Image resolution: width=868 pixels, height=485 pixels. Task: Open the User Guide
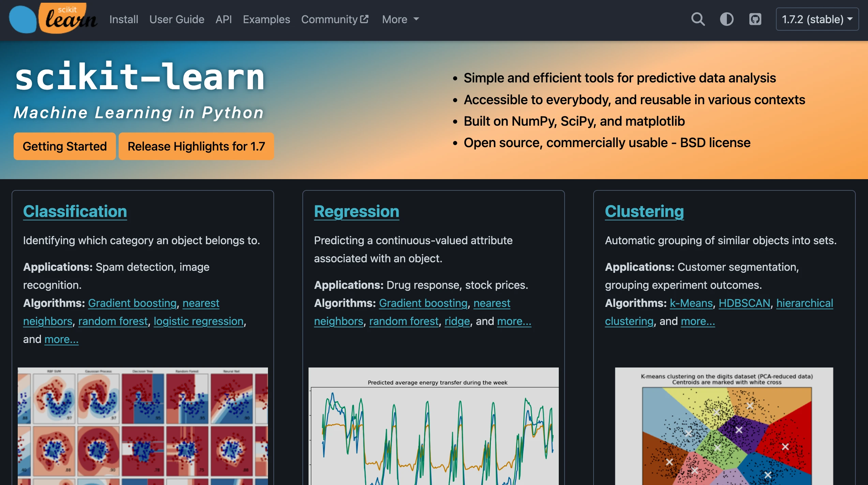point(177,19)
